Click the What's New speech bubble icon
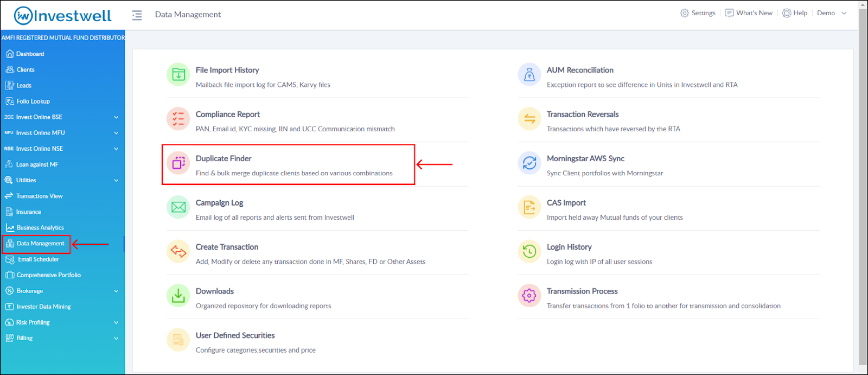Viewport: 868px width, 375px height. tap(730, 13)
